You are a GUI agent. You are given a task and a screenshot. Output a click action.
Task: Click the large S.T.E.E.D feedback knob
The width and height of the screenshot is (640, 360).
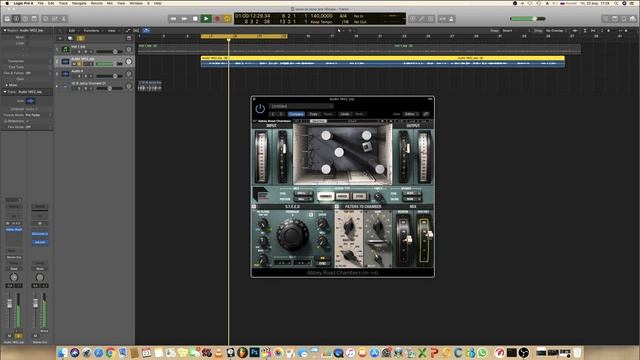[292, 235]
